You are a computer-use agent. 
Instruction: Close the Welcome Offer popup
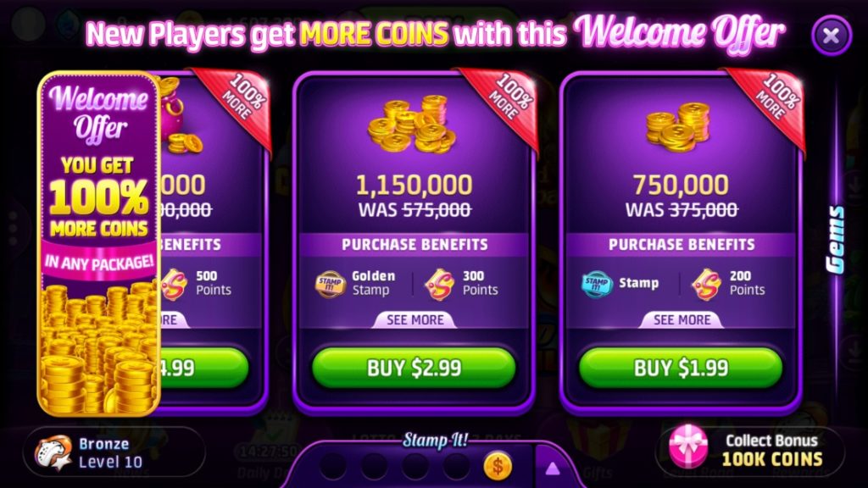(x=831, y=36)
